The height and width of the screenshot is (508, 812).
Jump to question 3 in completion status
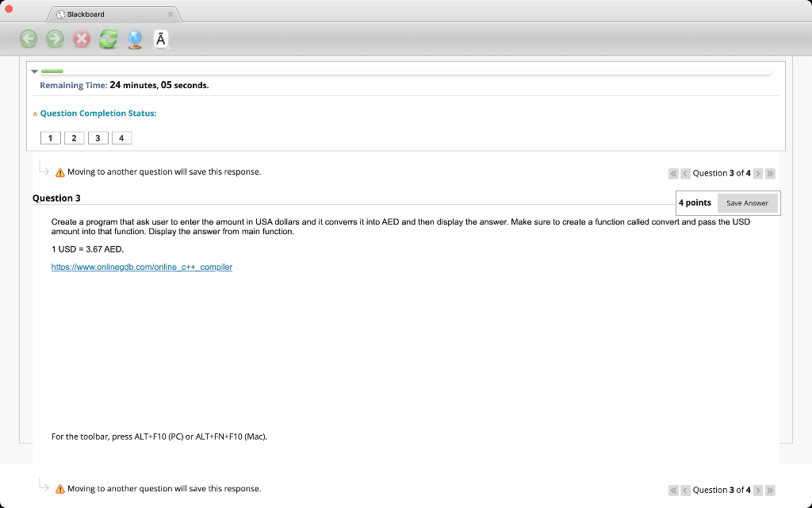point(98,138)
